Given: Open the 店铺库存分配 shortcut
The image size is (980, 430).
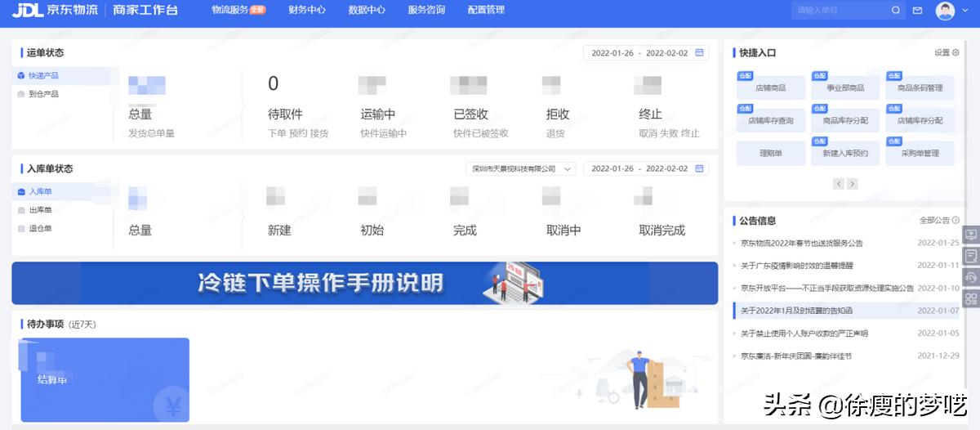Looking at the screenshot, I should point(920,120).
